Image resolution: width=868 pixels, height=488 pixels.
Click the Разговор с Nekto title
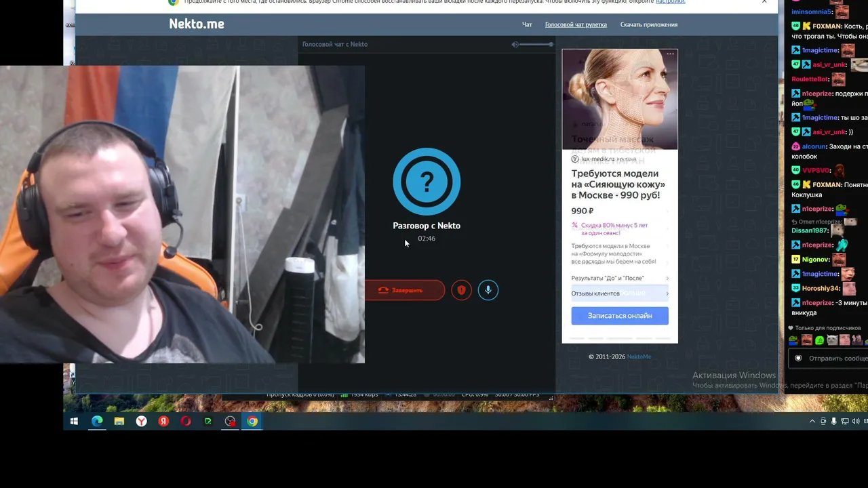[427, 226]
